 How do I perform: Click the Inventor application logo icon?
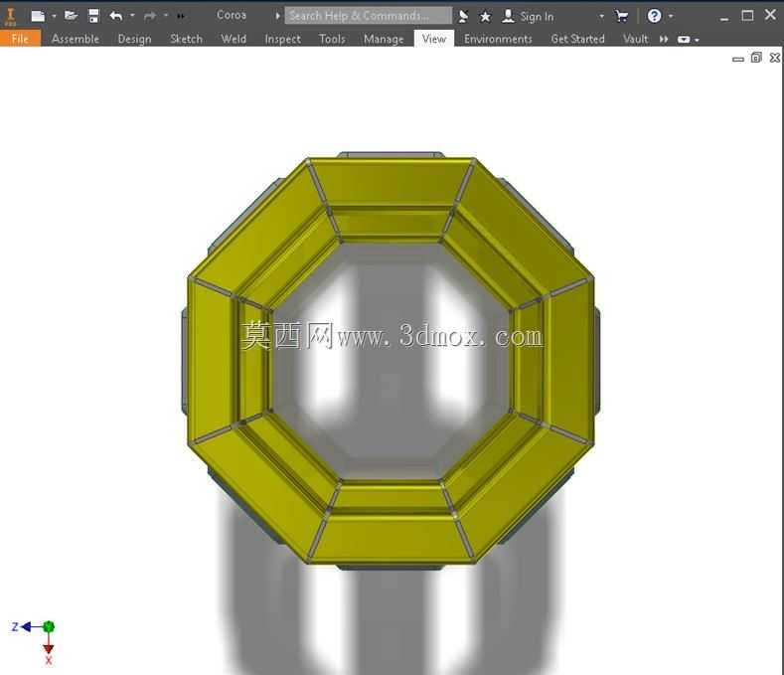(x=10, y=16)
